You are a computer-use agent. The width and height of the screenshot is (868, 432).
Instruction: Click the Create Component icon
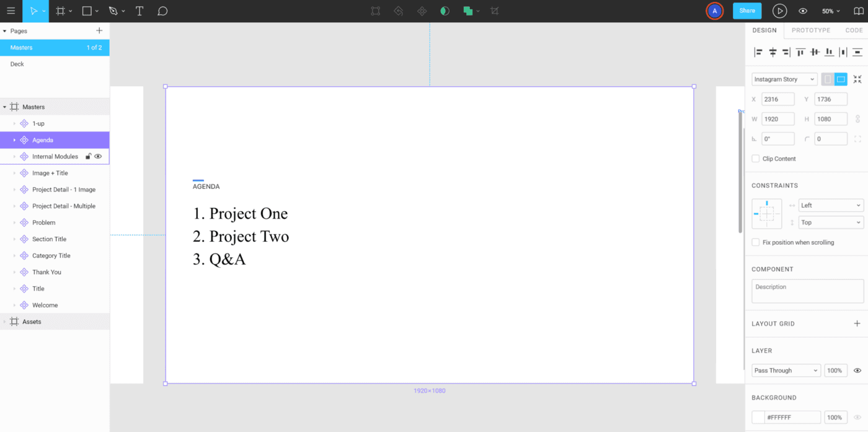pos(422,11)
